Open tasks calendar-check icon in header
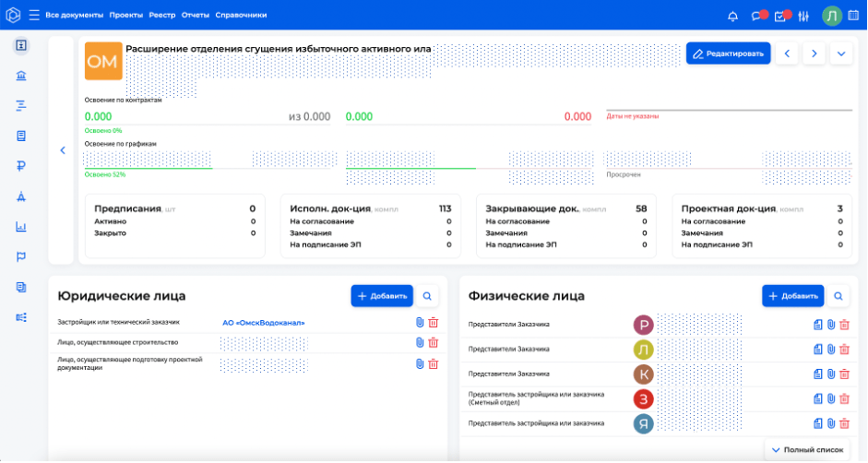This screenshot has width=868, height=463. tap(781, 16)
